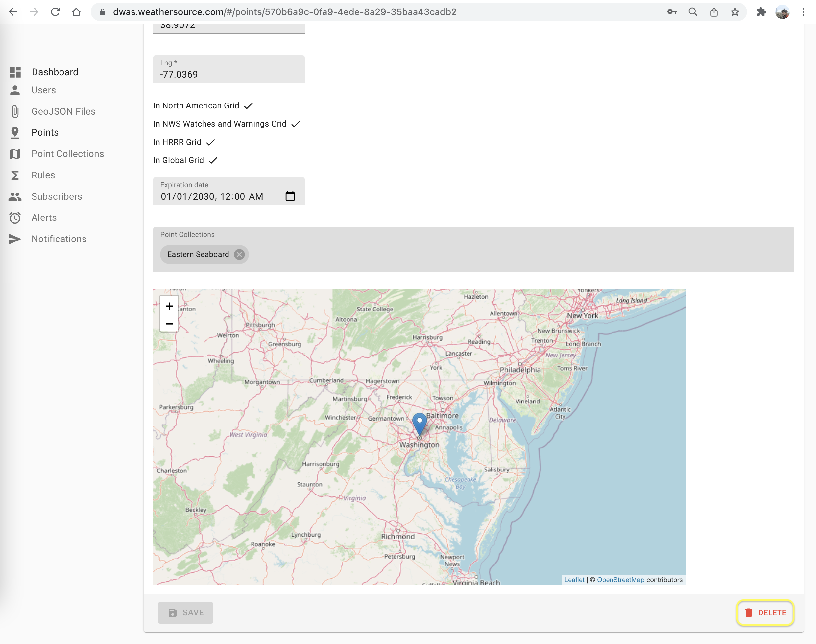Click the Harrisburg label on the map
The height and width of the screenshot is (644, 816).
click(x=427, y=337)
